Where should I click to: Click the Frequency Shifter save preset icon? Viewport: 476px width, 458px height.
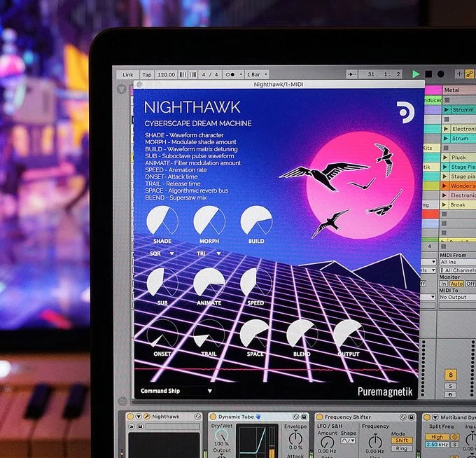pos(411,417)
